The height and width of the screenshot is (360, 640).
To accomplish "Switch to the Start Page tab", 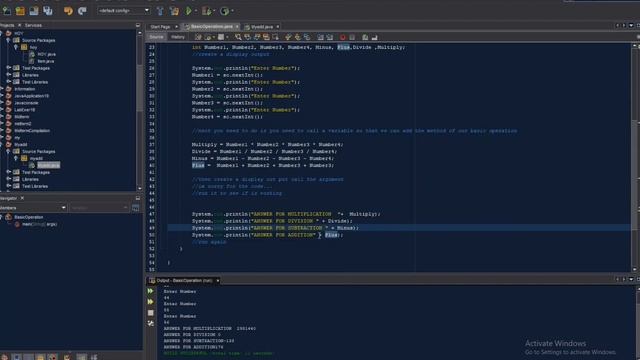I will pyautogui.click(x=160, y=27).
